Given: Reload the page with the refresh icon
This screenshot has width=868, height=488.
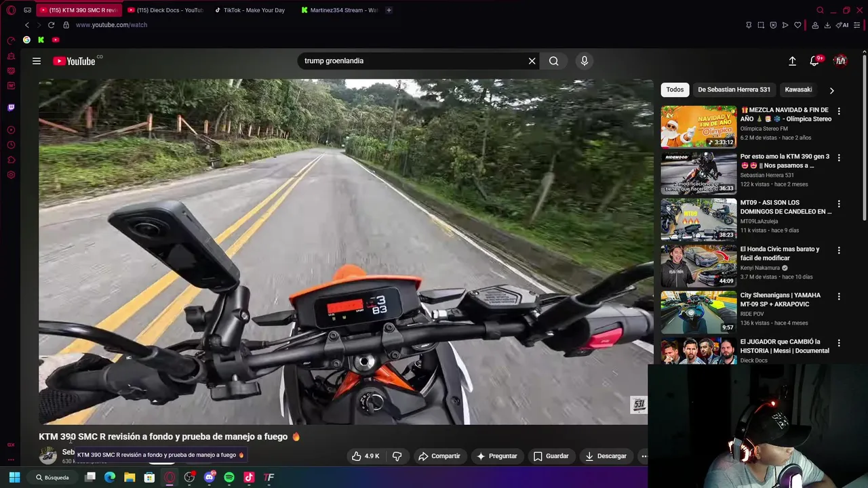Looking at the screenshot, I should tap(51, 25).
